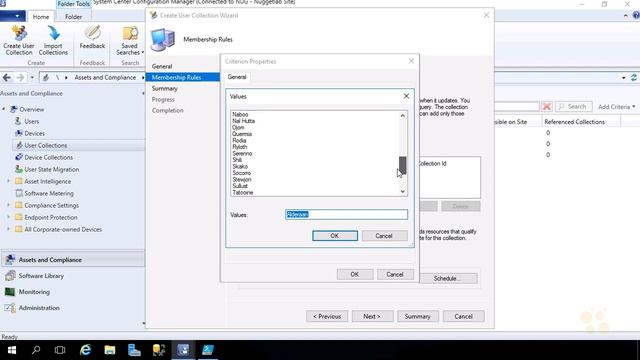Click the values list scroll-up arrow
The width and height of the screenshot is (640, 360).
403,116
